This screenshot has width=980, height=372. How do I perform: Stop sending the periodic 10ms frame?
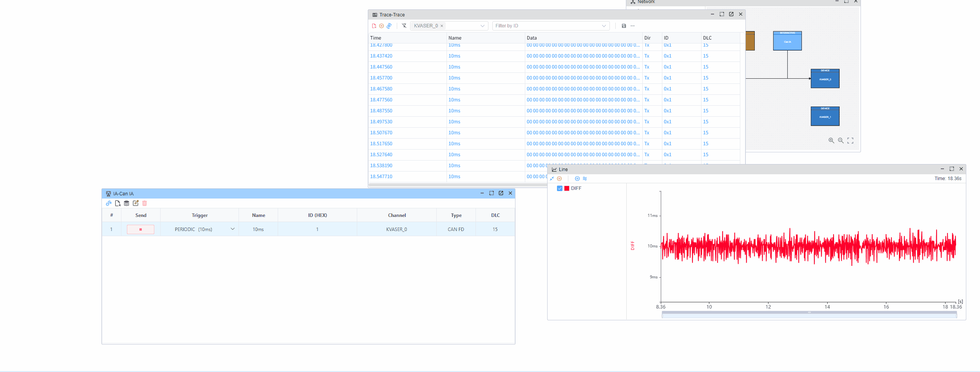141,229
